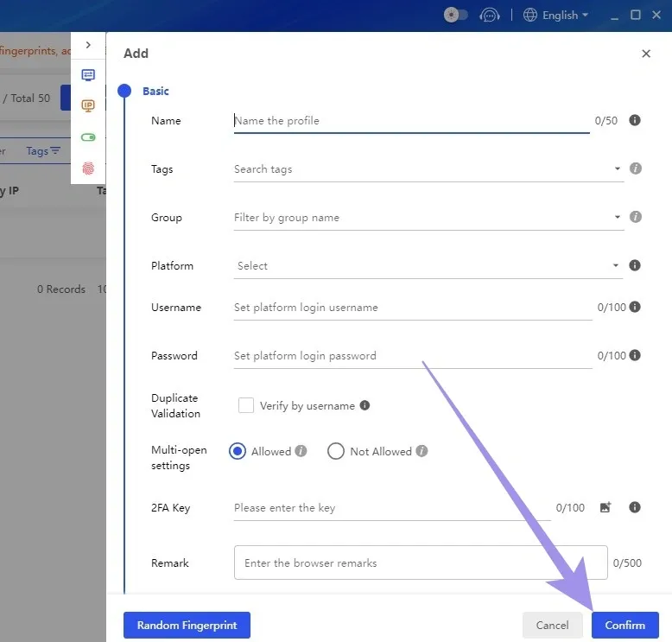Click the green toggle icon in side strip
Image resolution: width=672 pixels, height=642 pixels.
88,137
